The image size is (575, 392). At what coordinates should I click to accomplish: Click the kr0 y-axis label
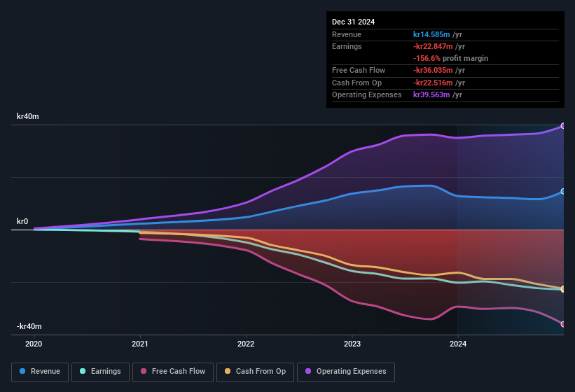pyautogui.click(x=22, y=221)
